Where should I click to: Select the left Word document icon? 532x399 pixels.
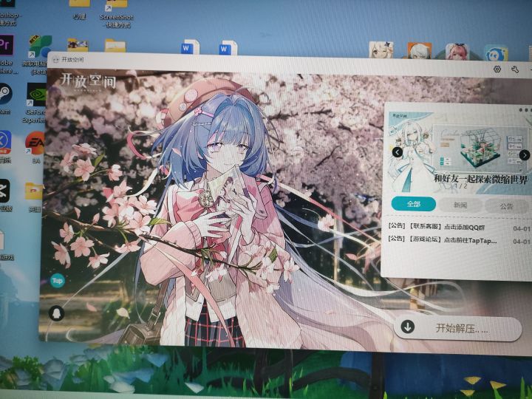pyautogui.click(x=190, y=47)
